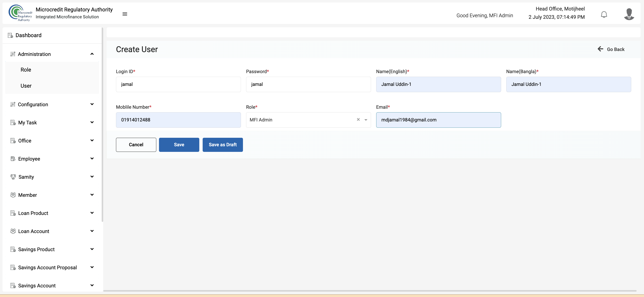This screenshot has height=297, width=644.
Task: Focus the Mobile Number field
Action: [178, 120]
